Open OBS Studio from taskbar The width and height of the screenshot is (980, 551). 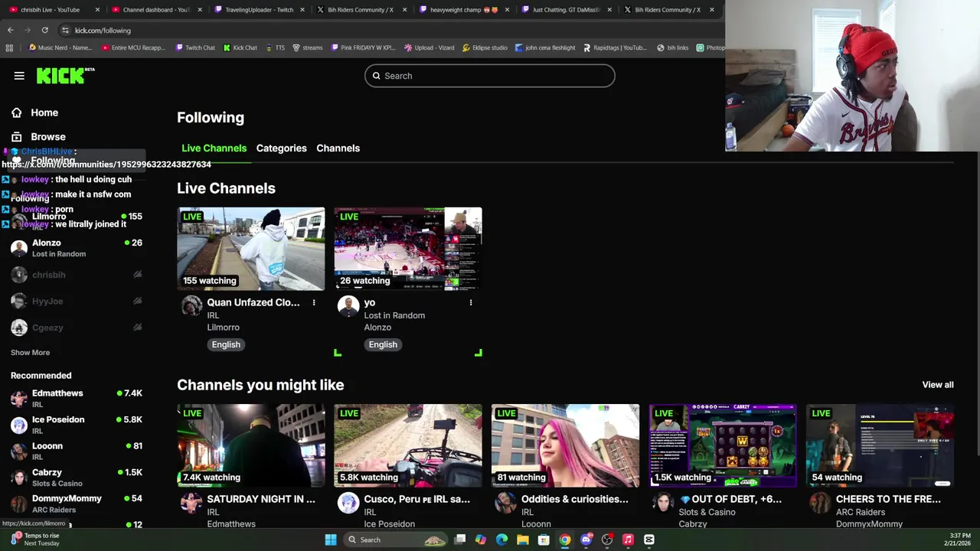[x=607, y=540]
